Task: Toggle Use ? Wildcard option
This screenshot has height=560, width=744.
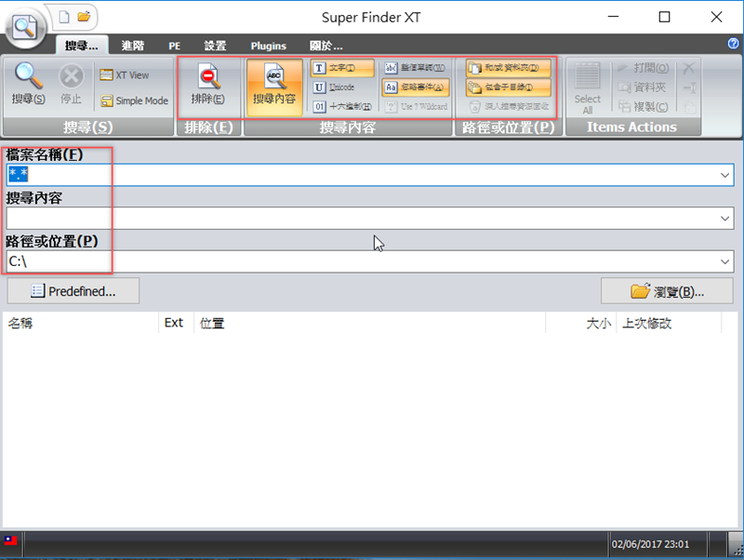Action: 416,106
